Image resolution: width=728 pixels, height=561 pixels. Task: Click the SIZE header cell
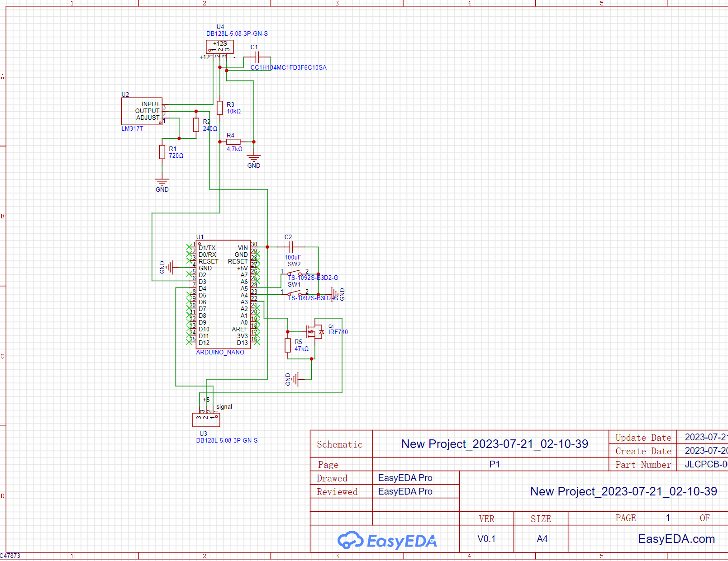pos(541,519)
